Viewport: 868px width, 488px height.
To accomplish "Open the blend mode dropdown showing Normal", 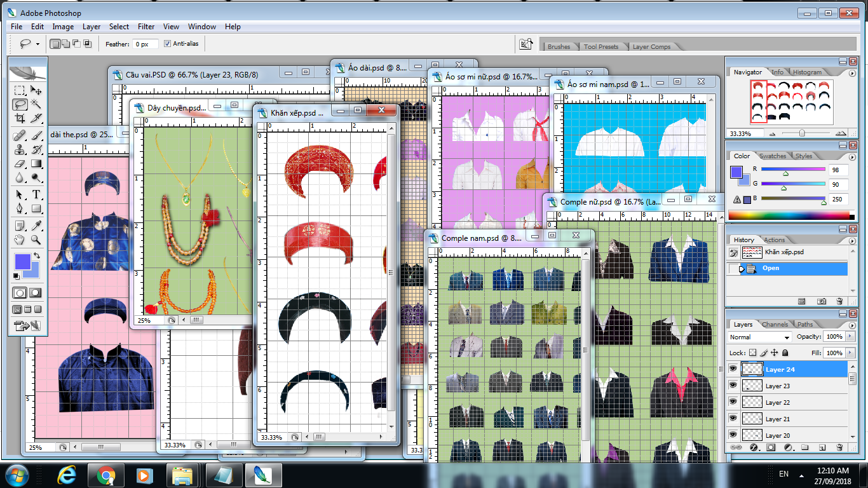I will 759,337.
